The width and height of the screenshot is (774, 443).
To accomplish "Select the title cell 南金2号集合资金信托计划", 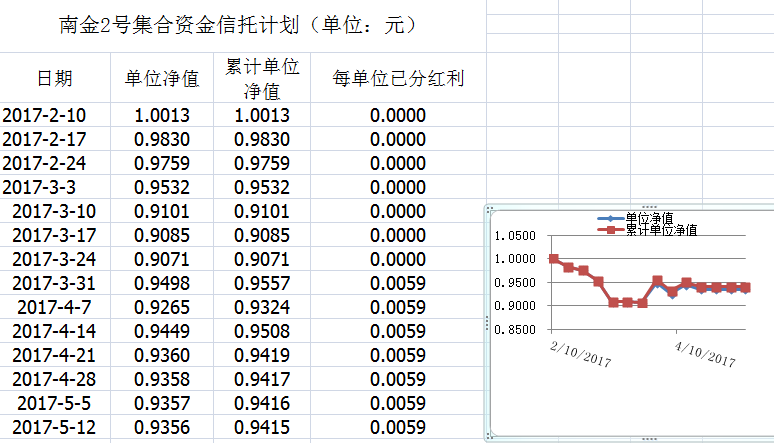I will [240, 25].
